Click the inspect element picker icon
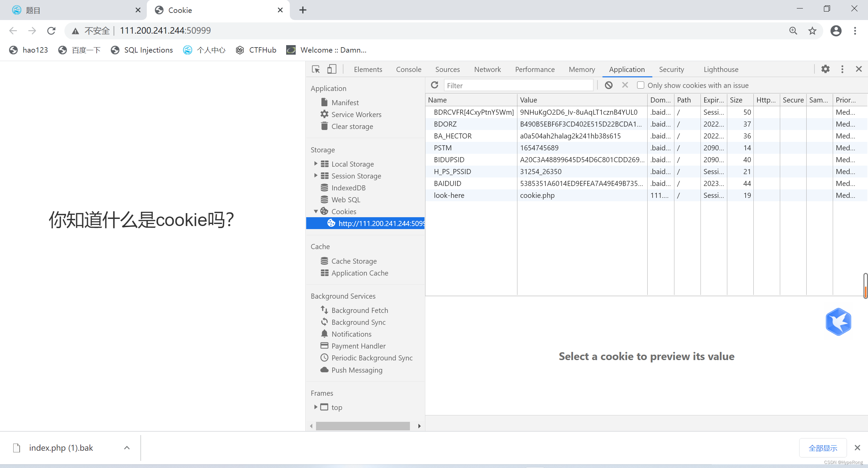The height and width of the screenshot is (468, 868). coord(316,69)
